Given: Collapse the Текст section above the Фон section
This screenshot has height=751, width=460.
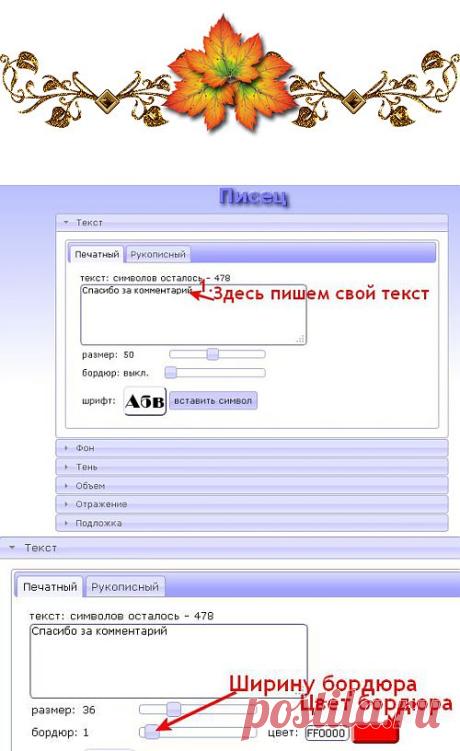Looking at the screenshot, I should click(x=252, y=222).
